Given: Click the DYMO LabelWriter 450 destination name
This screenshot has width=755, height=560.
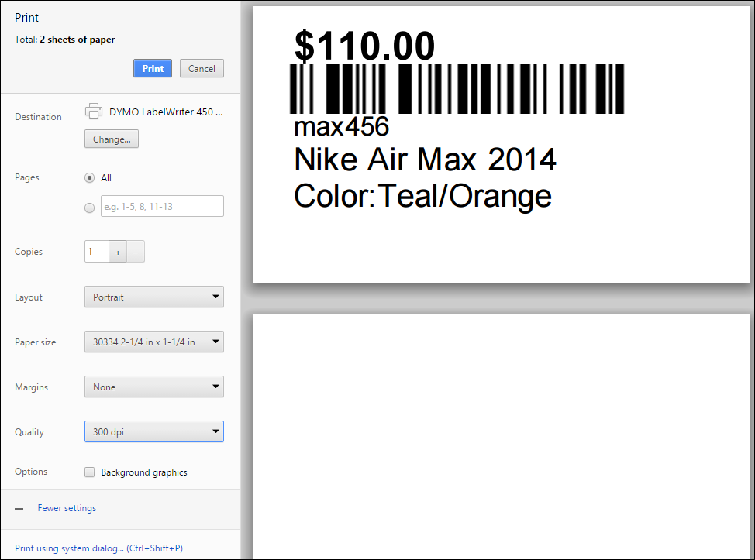Looking at the screenshot, I should [x=166, y=112].
